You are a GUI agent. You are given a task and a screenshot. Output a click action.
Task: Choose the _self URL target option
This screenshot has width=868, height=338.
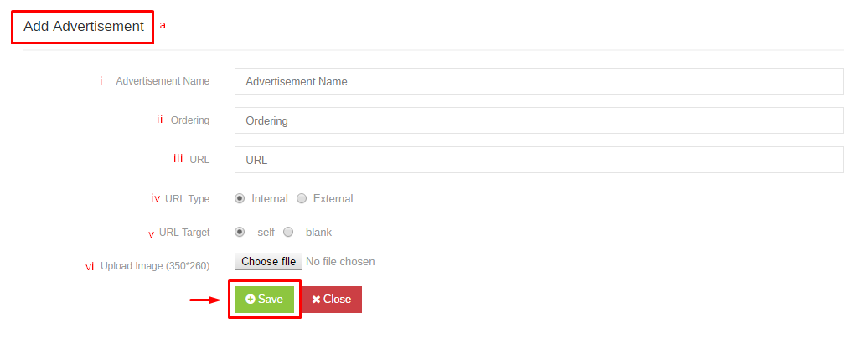(239, 233)
